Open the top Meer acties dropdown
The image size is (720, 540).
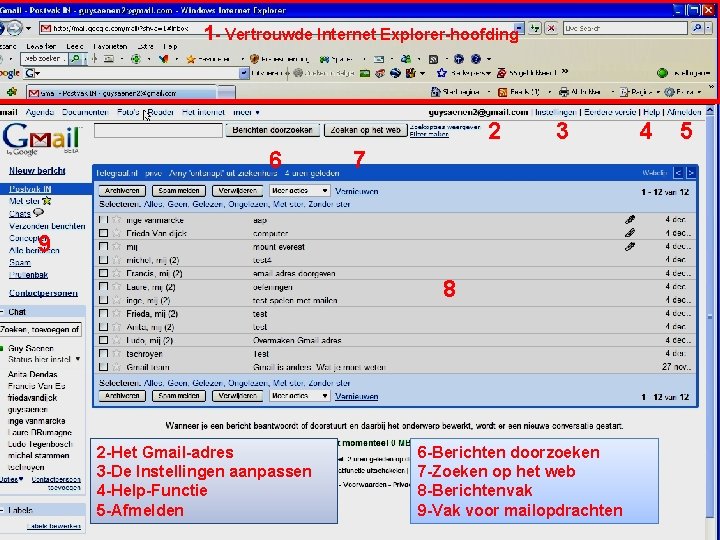click(299, 191)
